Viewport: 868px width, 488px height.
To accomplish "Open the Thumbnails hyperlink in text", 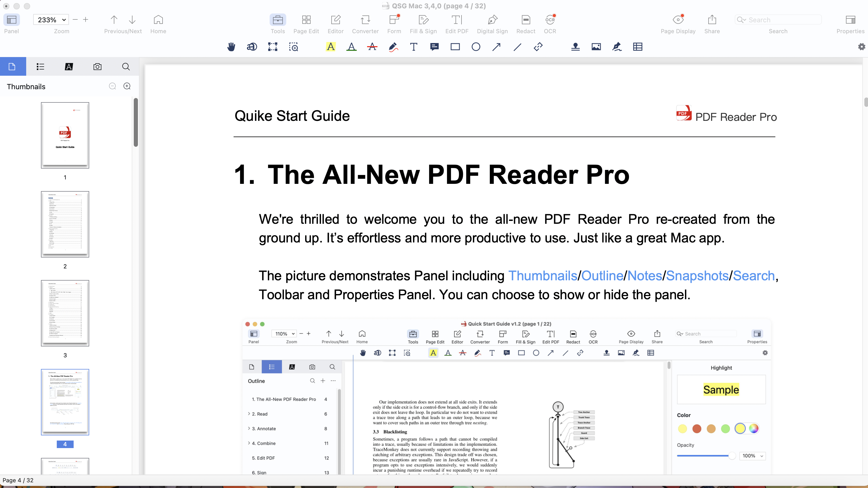I will point(542,276).
